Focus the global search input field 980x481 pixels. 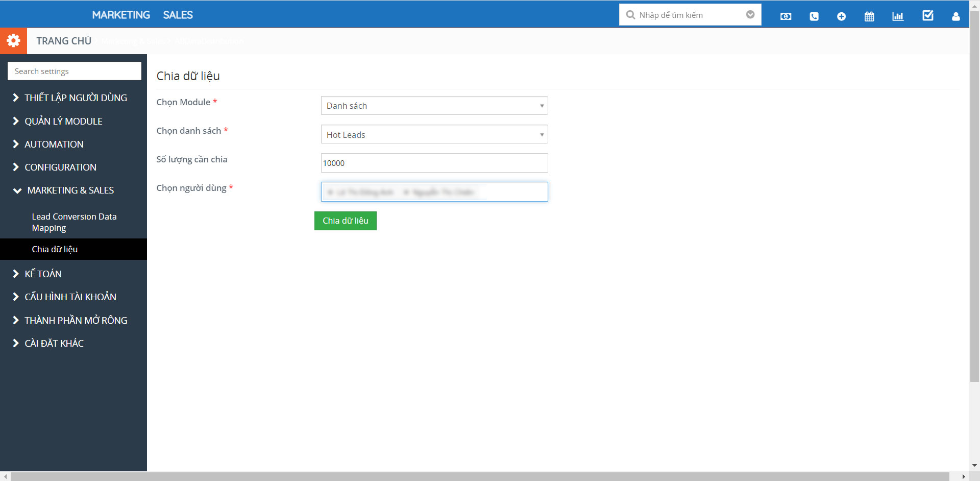click(x=690, y=15)
